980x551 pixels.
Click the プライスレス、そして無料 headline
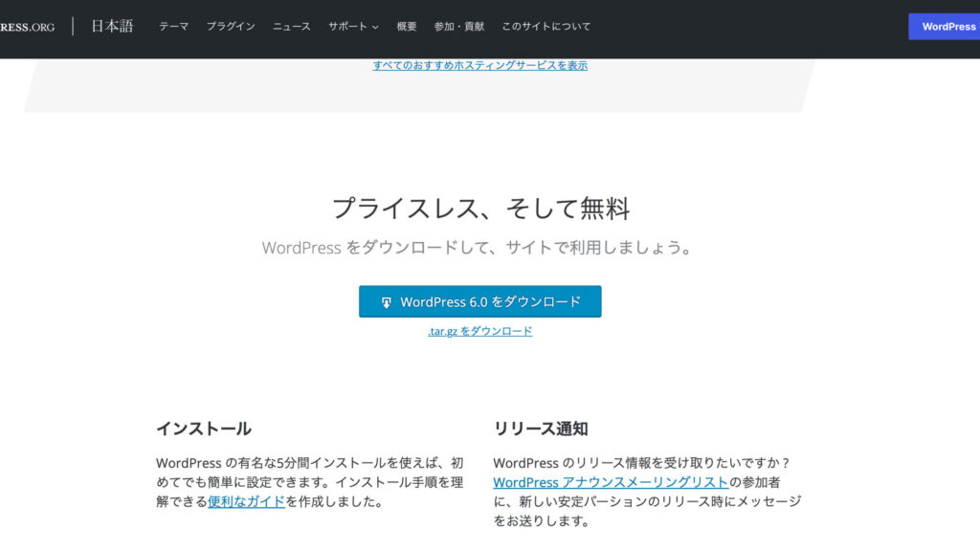tap(480, 208)
